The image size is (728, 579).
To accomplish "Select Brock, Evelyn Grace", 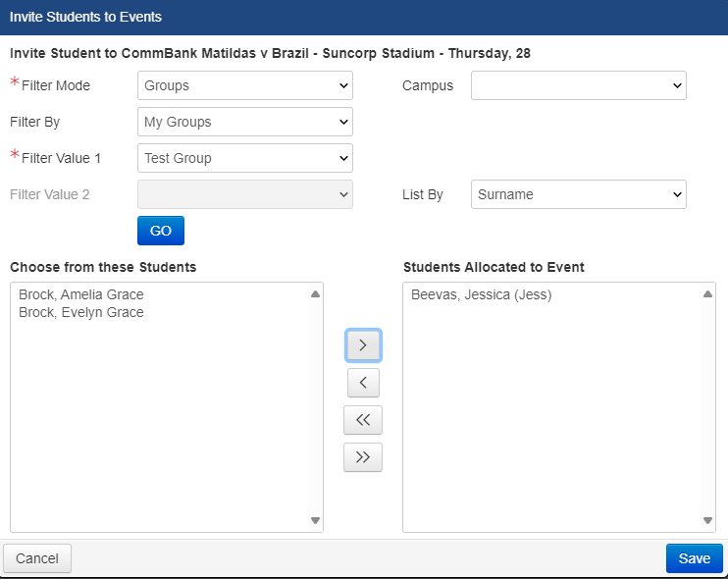I will [x=80, y=312].
